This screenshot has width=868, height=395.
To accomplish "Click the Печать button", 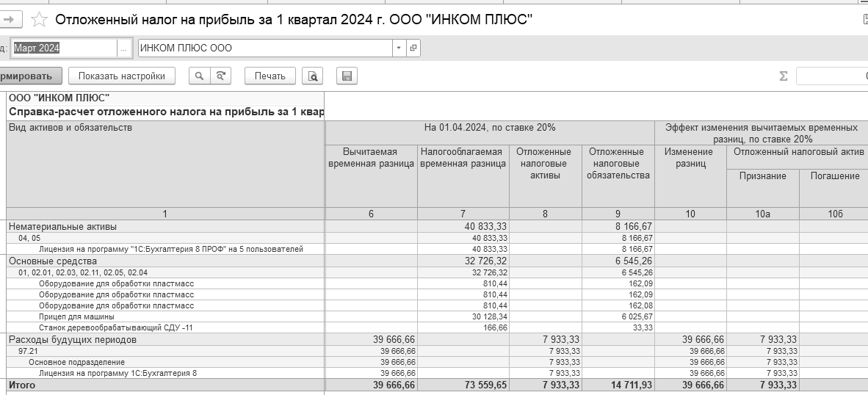I will click(270, 76).
